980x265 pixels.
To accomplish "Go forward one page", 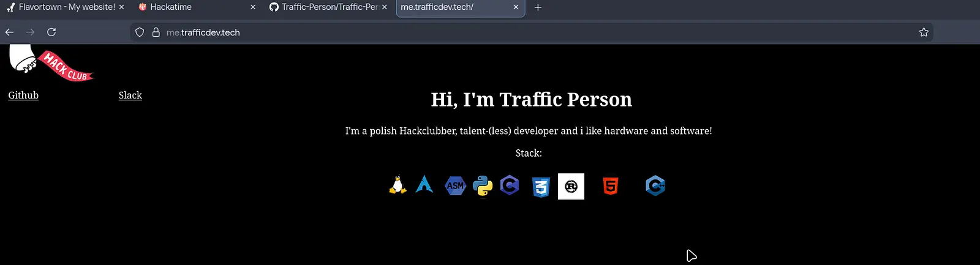I will (x=30, y=32).
